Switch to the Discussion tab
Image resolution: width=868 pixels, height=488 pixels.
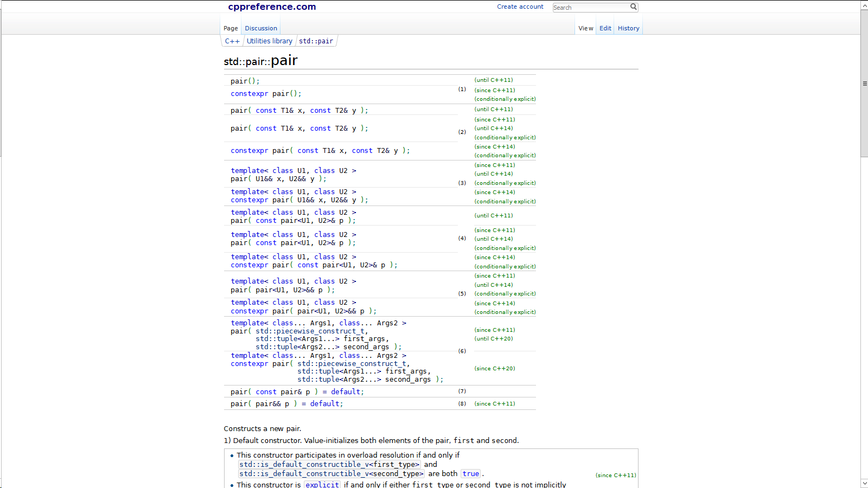[x=260, y=28]
